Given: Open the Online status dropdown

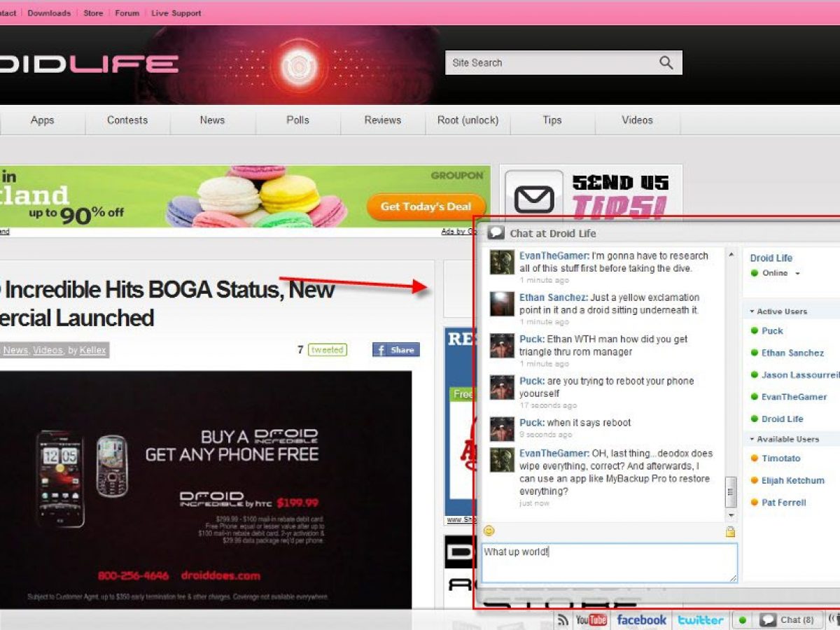Looking at the screenshot, I should tap(797, 274).
